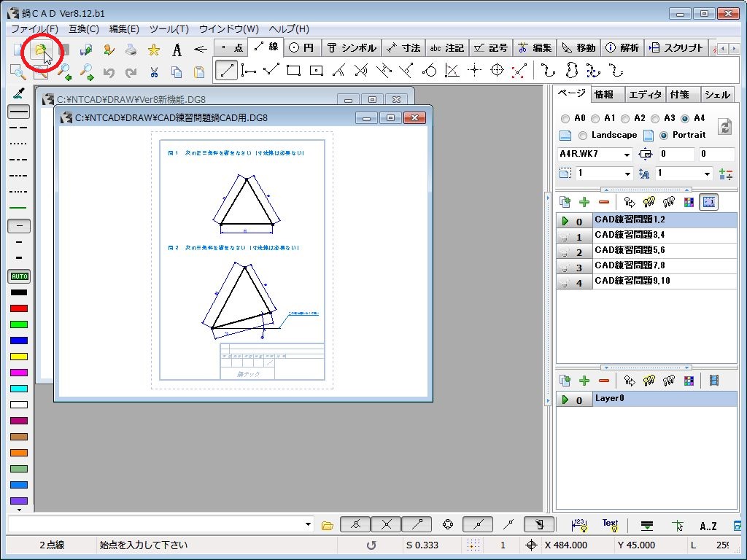Click the layer film strip icon
Image resolution: width=747 pixels, height=560 pixels.
[x=713, y=381]
